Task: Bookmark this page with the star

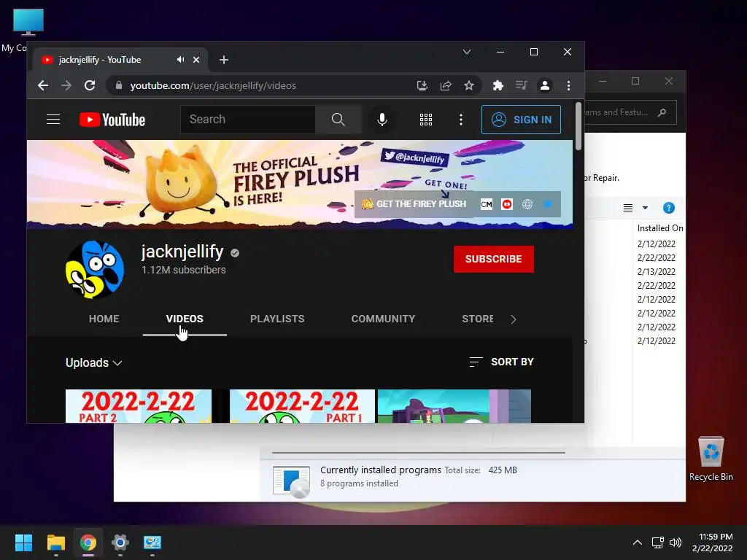Action: click(469, 85)
